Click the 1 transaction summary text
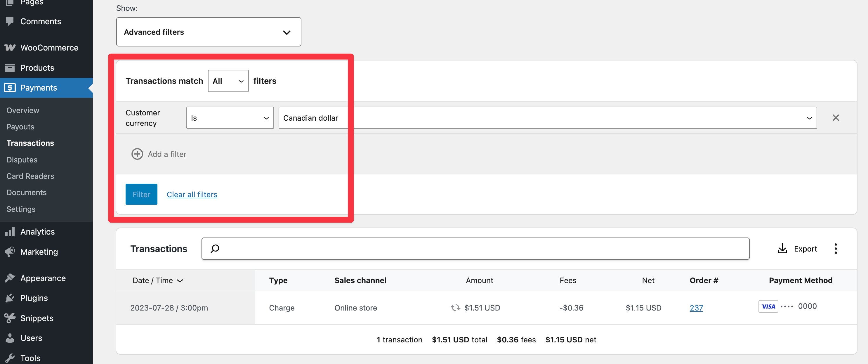Screen dimensions: 868x364 399,339
